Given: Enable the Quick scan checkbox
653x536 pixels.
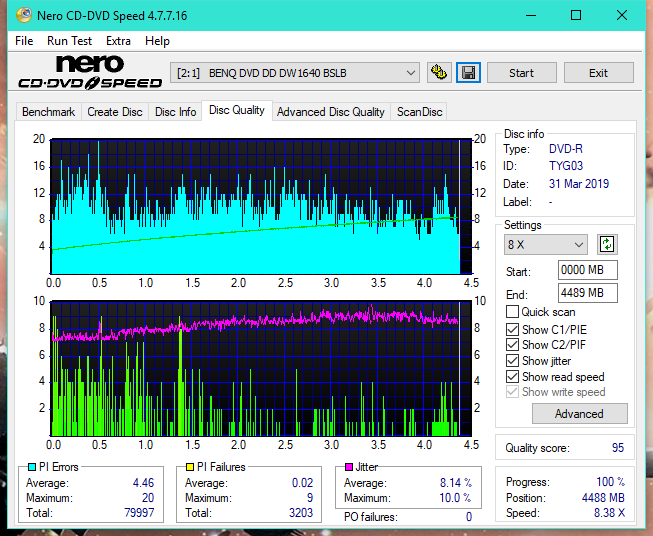Looking at the screenshot, I should [x=513, y=312].
